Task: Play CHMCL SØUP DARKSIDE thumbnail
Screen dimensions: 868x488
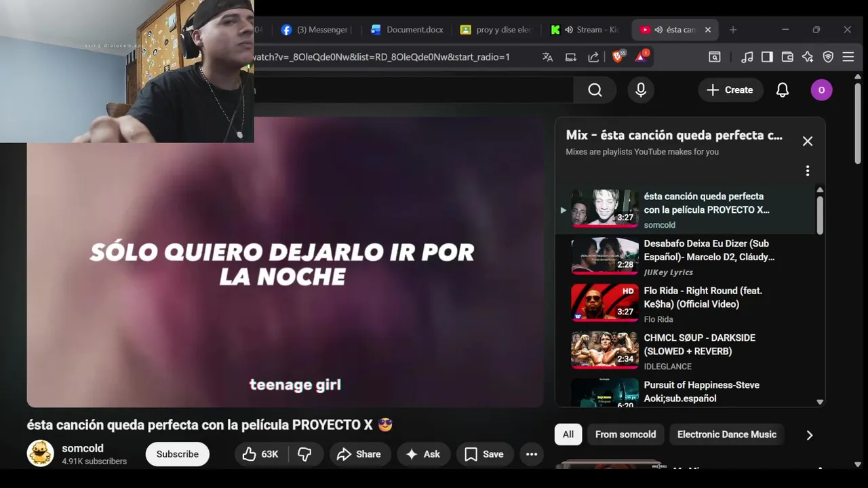Action: (x=605, y=350)
